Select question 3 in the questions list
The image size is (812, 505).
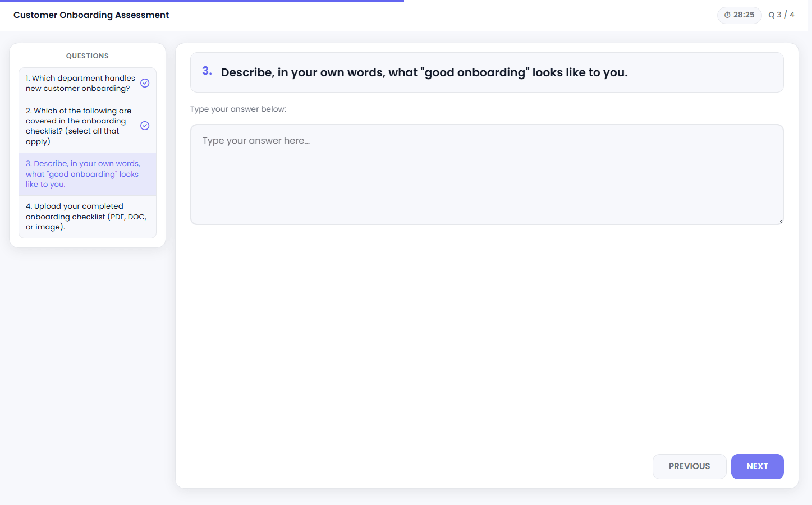[x=88, y=174]
